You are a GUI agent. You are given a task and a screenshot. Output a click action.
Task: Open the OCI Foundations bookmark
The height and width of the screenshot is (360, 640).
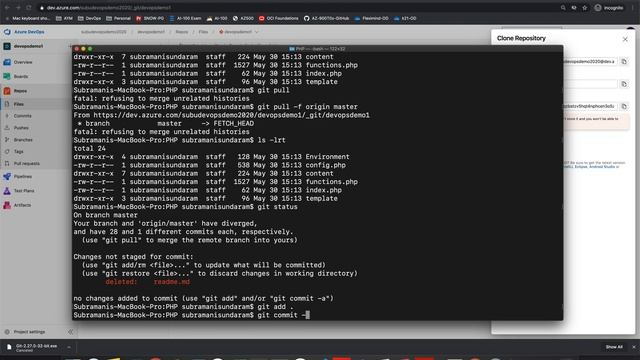click(279, 18)
